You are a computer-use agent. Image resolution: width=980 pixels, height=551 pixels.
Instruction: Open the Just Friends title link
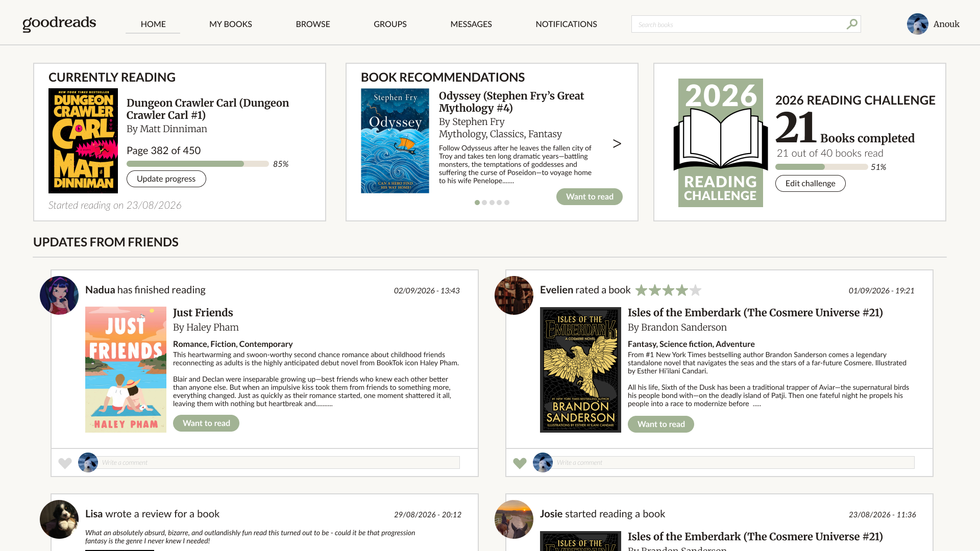point(203,313)
